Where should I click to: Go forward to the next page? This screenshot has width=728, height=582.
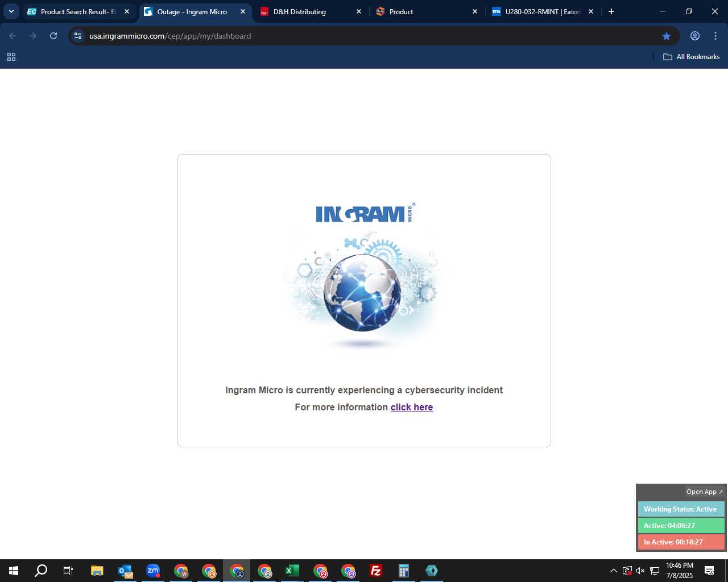click(x=33, y=36)
